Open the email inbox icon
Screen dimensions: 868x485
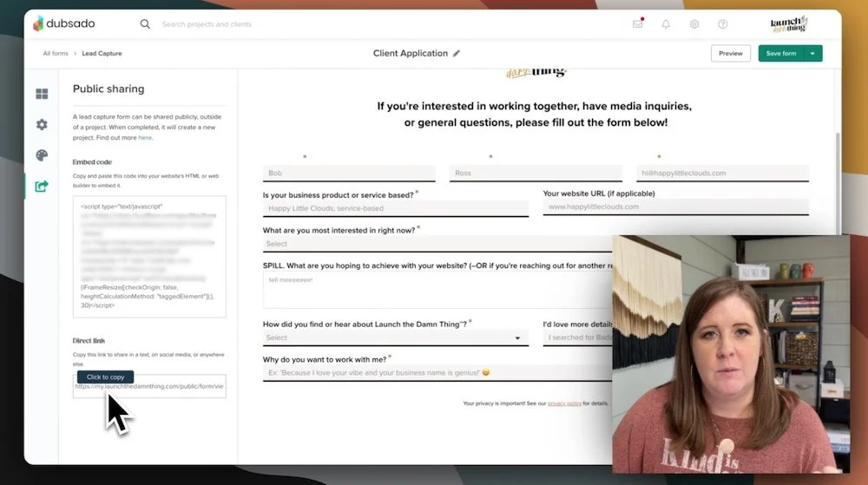pyautogui.click(x=638, y=23)
